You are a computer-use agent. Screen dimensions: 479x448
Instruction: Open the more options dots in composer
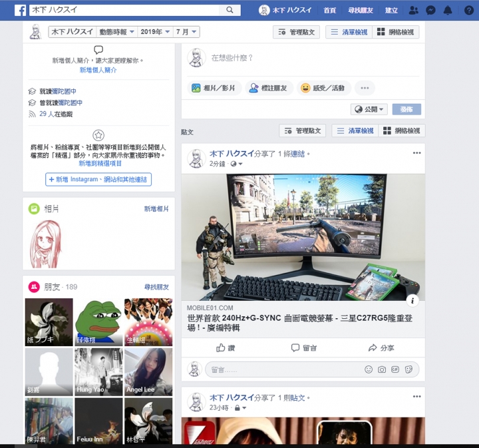tap(365, 88)
